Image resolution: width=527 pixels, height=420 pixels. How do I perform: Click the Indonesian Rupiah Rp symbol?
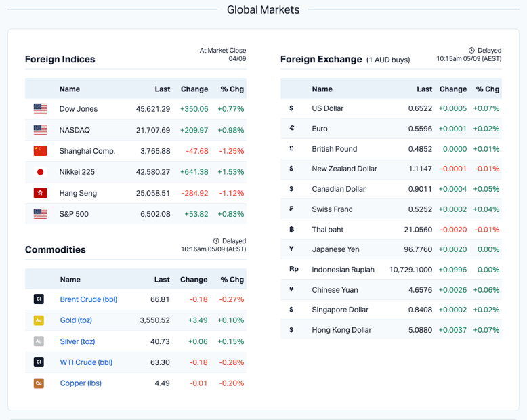[x=293, y=270]
